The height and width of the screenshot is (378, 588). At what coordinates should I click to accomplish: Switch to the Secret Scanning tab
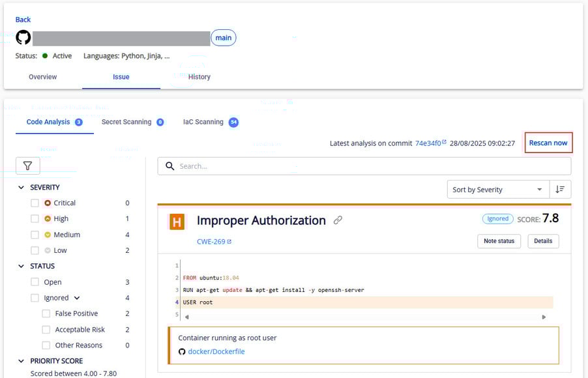tap(126, 122)
